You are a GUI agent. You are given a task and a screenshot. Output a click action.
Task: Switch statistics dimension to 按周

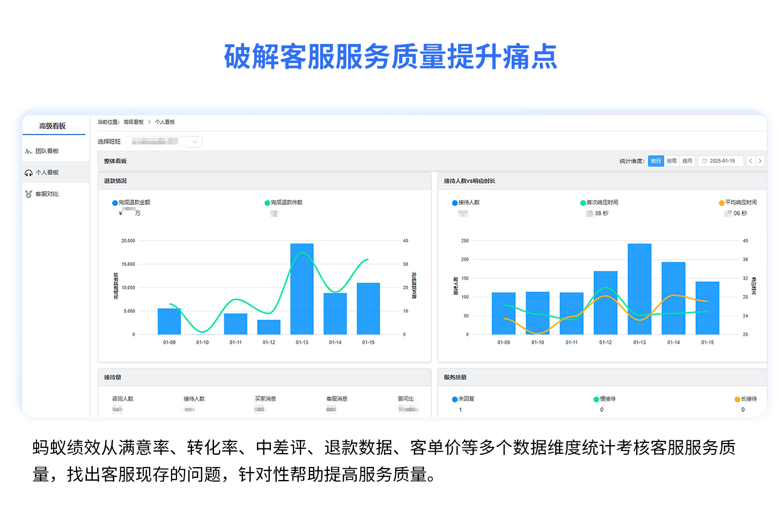pyautogui.click(x=672, y=161)
